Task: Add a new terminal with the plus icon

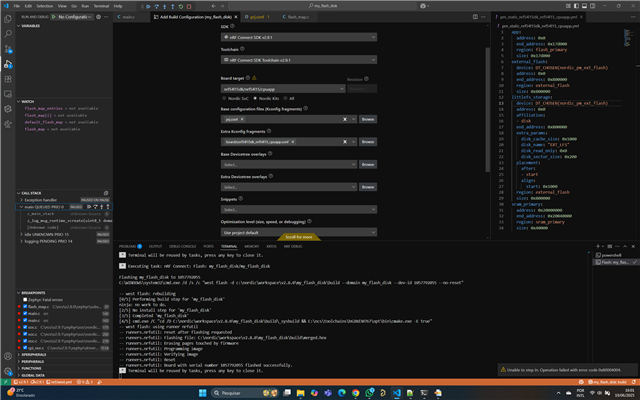Action: (x=598, y=246)
